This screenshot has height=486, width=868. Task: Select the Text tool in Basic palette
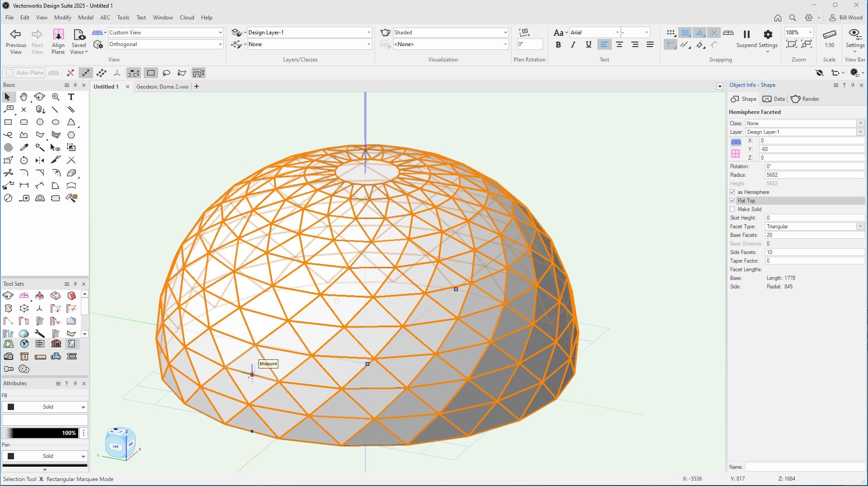pyautogui.click(x=71, y=97)
